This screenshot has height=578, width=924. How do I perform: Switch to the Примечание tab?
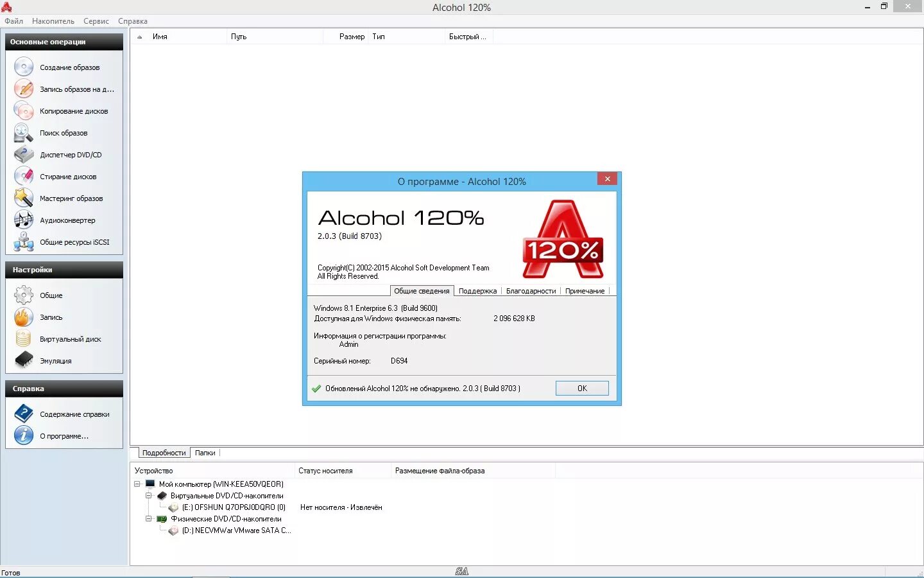point(585,291)
